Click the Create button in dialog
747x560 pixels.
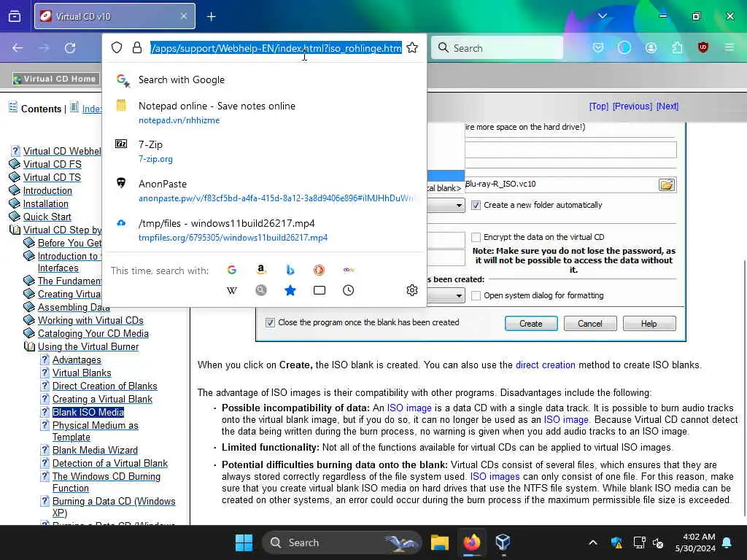tap(531, 324)
